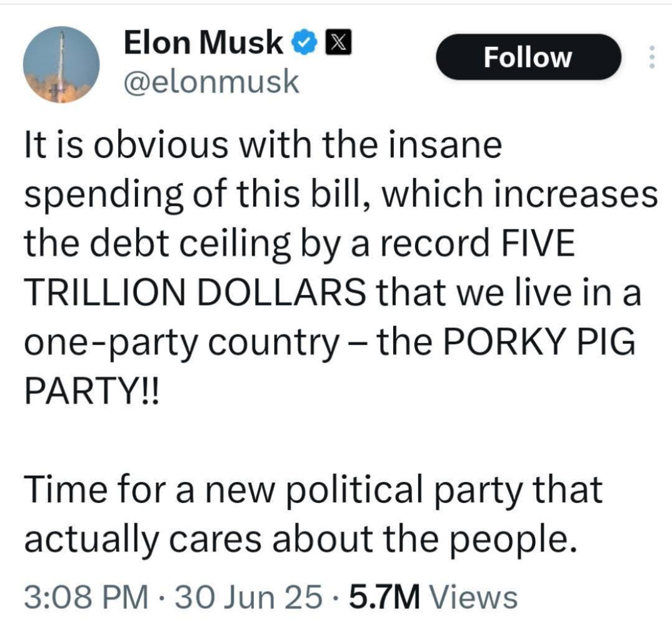Click the 'PARTY!!' word

point(91,391)
